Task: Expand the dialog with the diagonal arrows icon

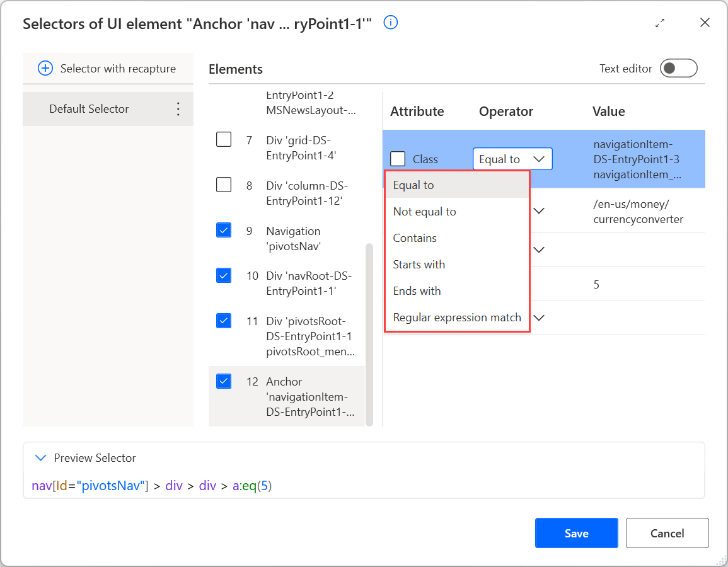Action: 660,23
